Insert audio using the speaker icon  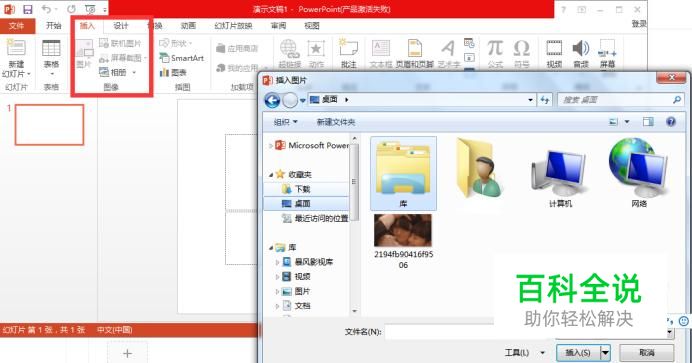[x=581, y=48]
